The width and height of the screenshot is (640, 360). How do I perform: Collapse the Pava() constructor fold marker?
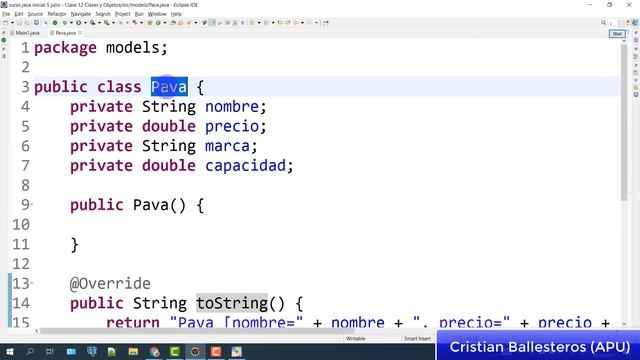pyautogui.click(x=32, y=204)
